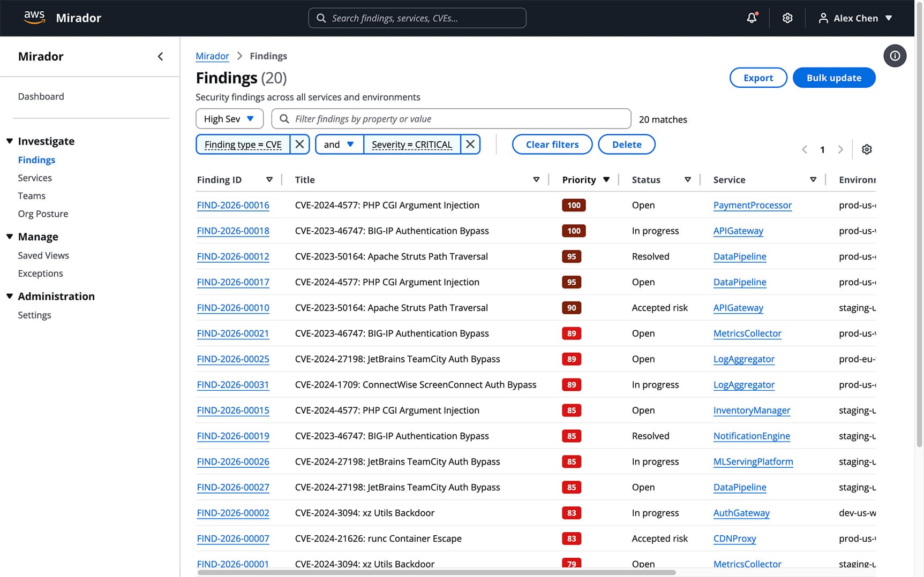Open the notifications bell
Screen dimensions: 924x577
coord(752,18)
